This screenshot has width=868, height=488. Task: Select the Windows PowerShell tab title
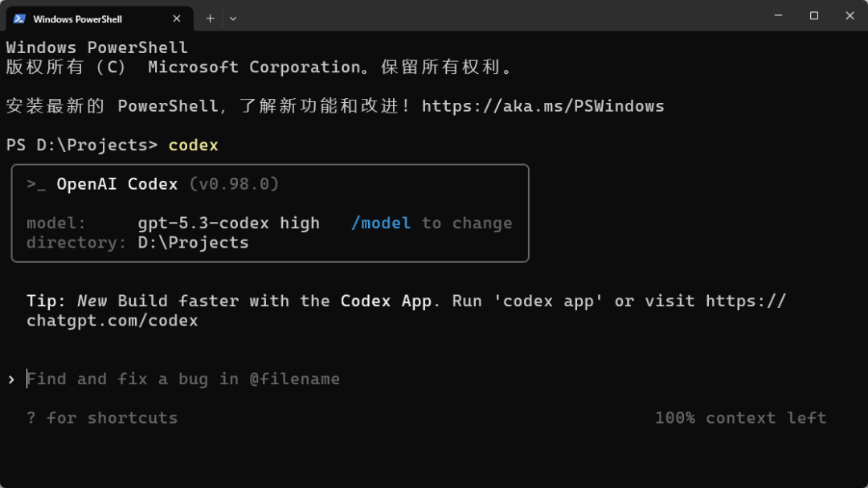(77, 18)
